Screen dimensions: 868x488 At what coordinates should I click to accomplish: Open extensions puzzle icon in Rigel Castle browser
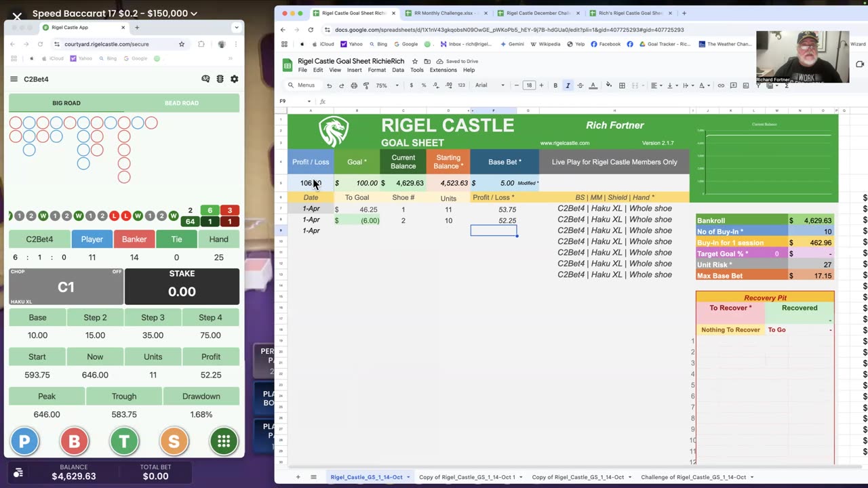pyautogui.click(x=201, y=44)
